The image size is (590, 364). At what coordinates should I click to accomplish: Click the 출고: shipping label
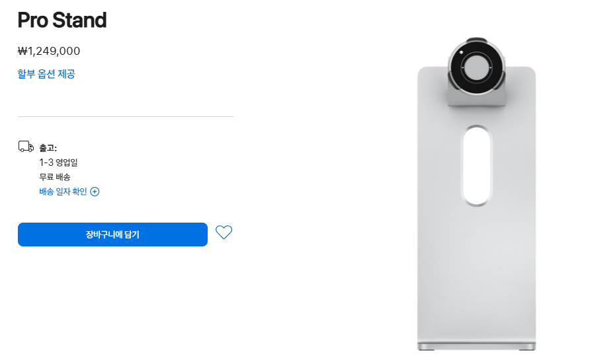click(x=48, y=148)
